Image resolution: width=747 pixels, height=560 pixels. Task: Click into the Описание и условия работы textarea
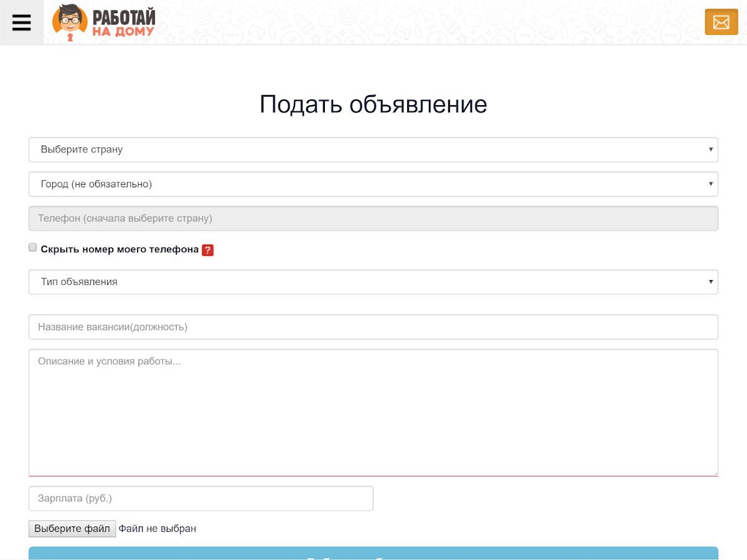(x=374, y=413)
